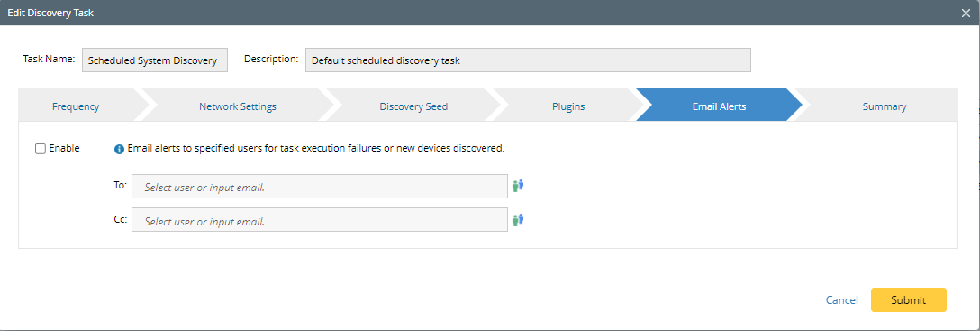
Task: Switch to the Network Settings step
Action: (238, 106)
